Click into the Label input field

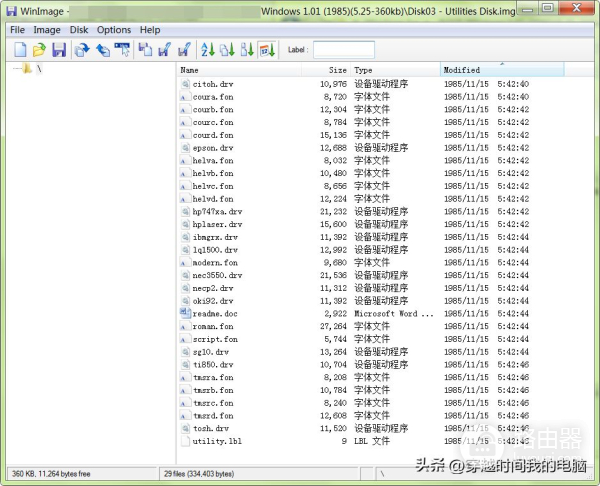tap(344, 50)
